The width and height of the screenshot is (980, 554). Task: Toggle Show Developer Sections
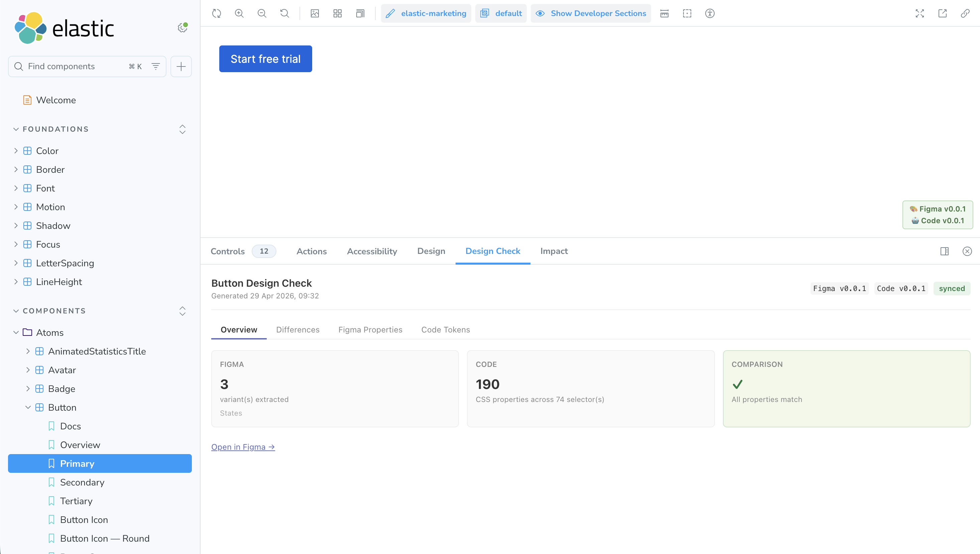click(x=591, y=13)
